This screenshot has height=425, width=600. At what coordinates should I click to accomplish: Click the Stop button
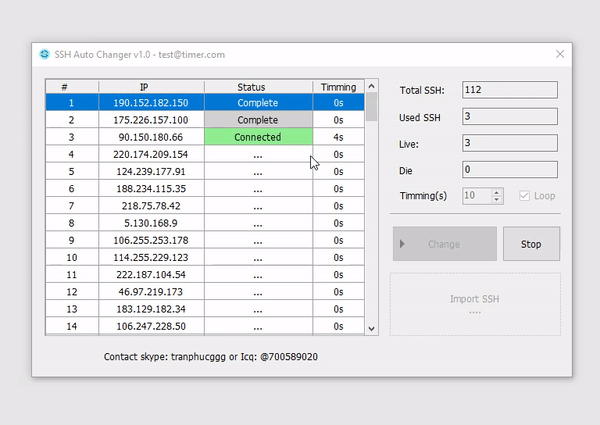click(531, 244)
